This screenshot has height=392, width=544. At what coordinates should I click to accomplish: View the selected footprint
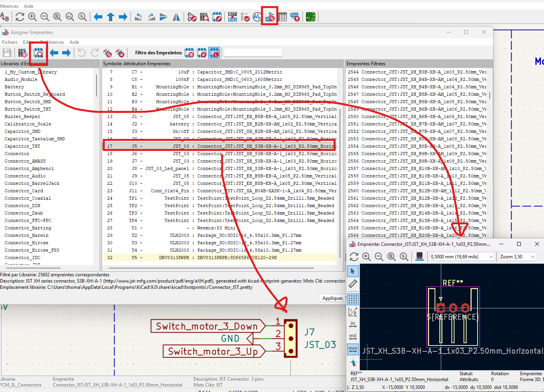click(38, 53)
